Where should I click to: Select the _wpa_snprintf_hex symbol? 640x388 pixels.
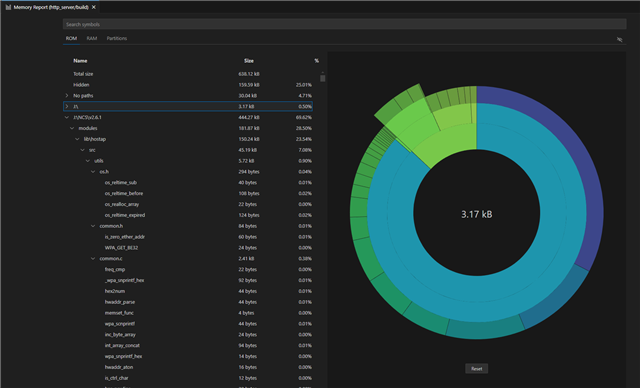pyautogui.click(x=124, y=280)
